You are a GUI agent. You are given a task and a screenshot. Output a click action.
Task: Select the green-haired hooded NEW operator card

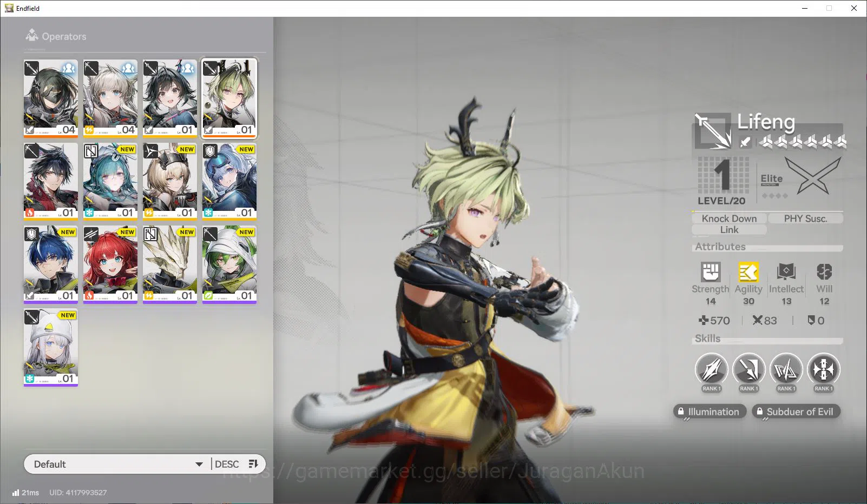[x=229, y=264]
